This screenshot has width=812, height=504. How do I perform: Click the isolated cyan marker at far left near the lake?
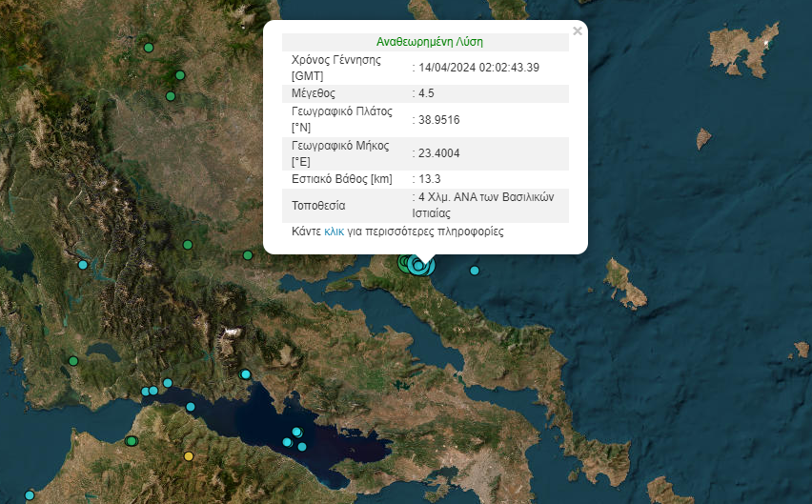(83, 265)
